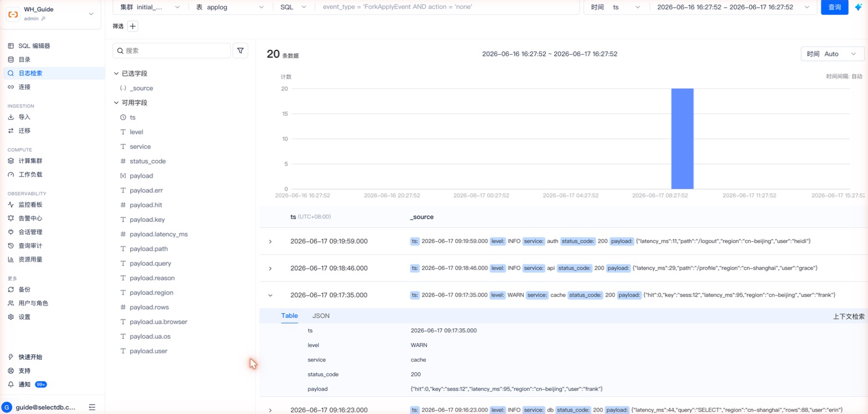Click the 目录 database icon
Screen dimensions: 868x414
(11, 59)
